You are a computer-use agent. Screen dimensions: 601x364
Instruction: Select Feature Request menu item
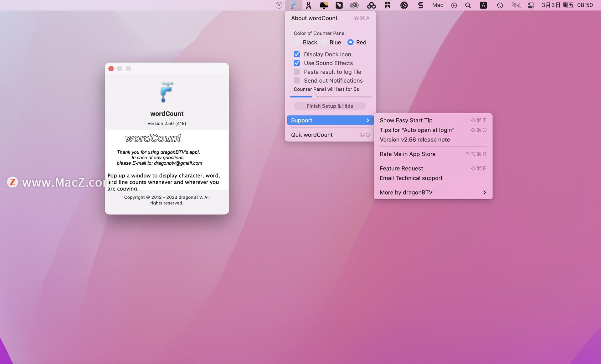tap(433, 168)
